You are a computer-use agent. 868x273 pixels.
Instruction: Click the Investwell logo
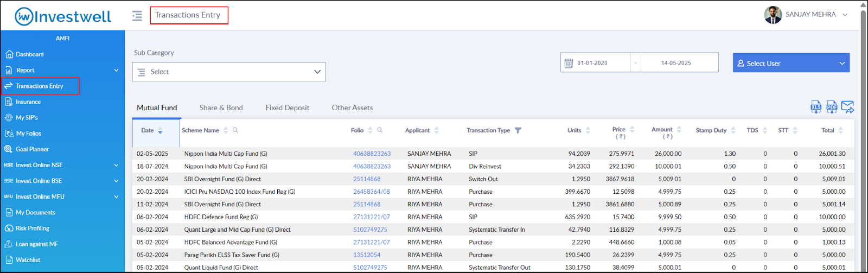pyautogui.click(x=63, y=16)
